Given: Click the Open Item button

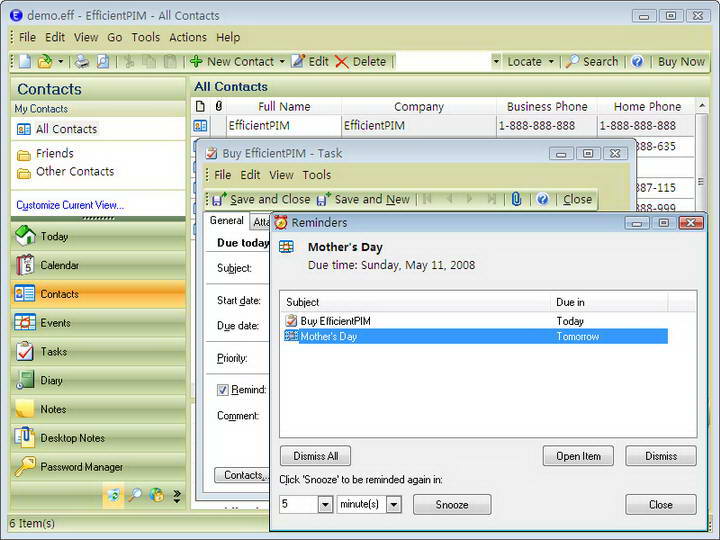Looking at the screenshot, I should point(578,456).
